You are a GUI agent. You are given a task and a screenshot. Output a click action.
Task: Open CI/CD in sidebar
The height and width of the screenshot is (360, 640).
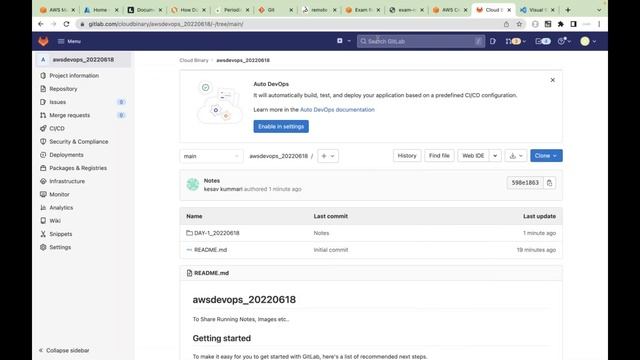pyautogui.click(x=57, y=128)
